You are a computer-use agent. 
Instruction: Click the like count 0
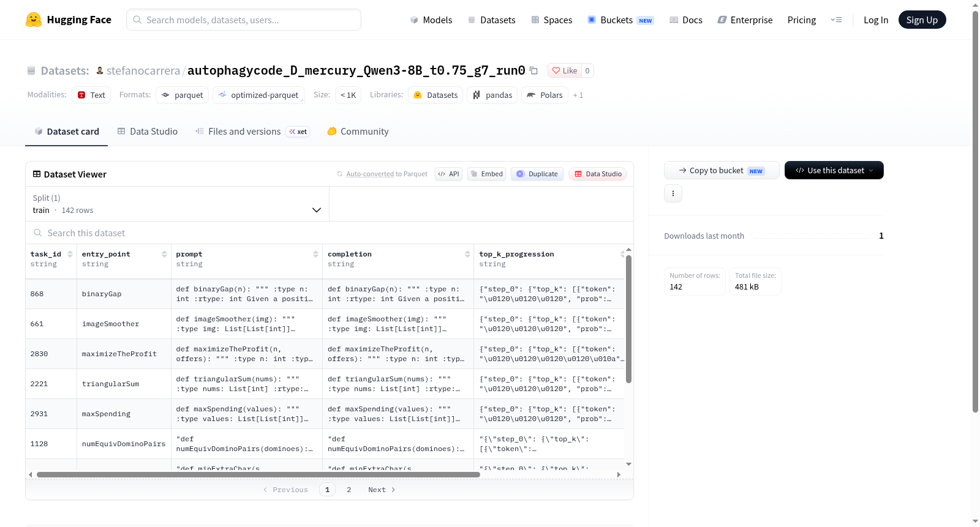(587, 70)
